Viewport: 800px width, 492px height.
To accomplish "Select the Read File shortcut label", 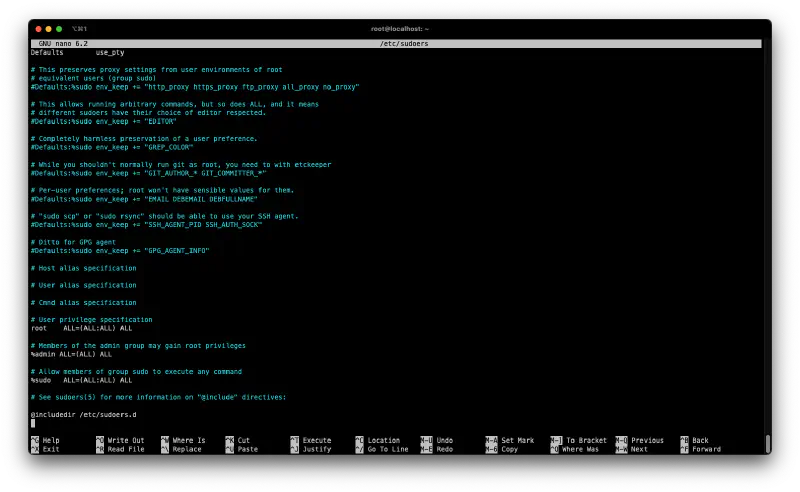I will (120, 449).
